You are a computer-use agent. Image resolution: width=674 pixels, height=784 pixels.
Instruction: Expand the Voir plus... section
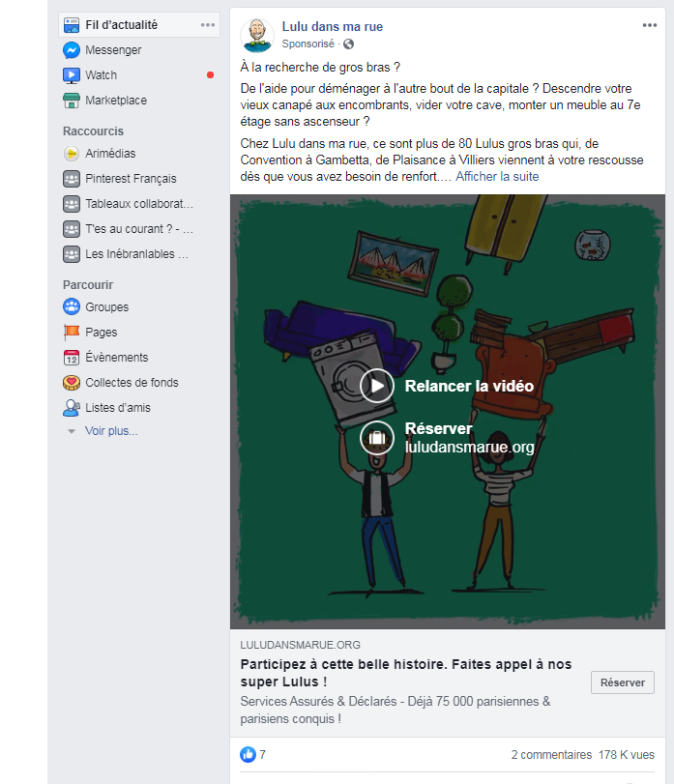pyautogui.click(x=110, y=431)
